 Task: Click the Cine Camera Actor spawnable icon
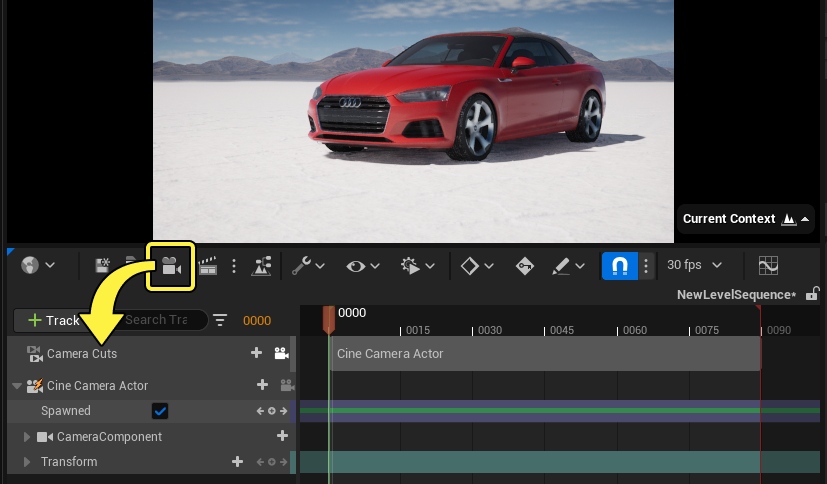(35, 386)
